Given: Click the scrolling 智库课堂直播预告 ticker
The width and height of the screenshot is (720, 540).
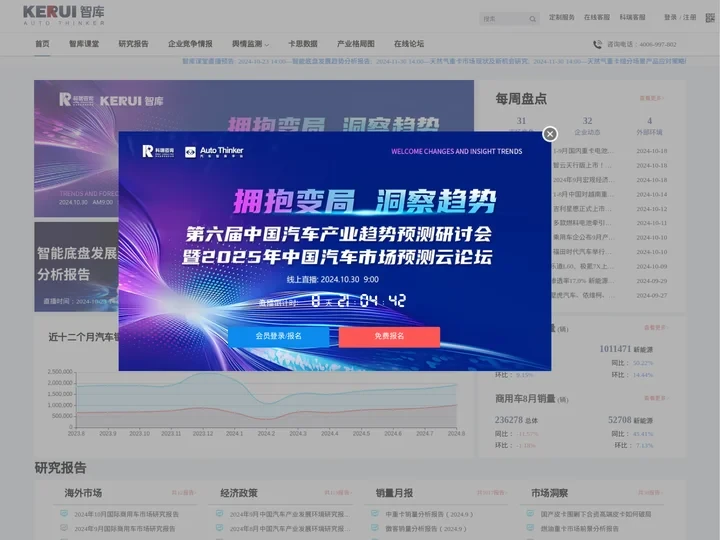Looking at the screenshot, I should point(434,61).
